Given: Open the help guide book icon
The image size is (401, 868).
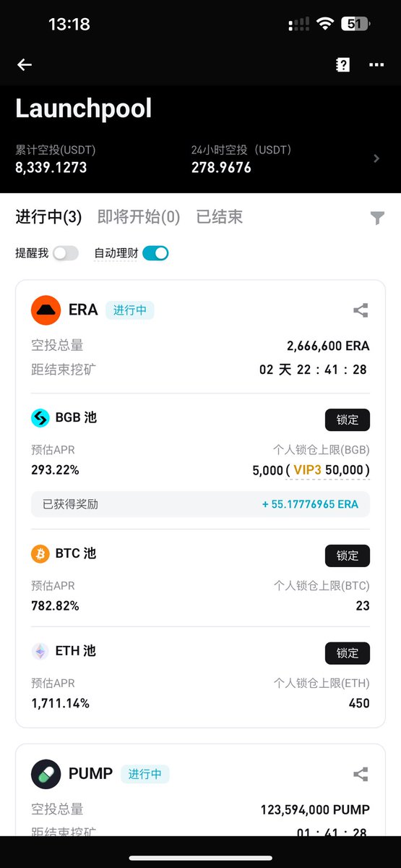Looking at the screenshot, I should (342, 64).
